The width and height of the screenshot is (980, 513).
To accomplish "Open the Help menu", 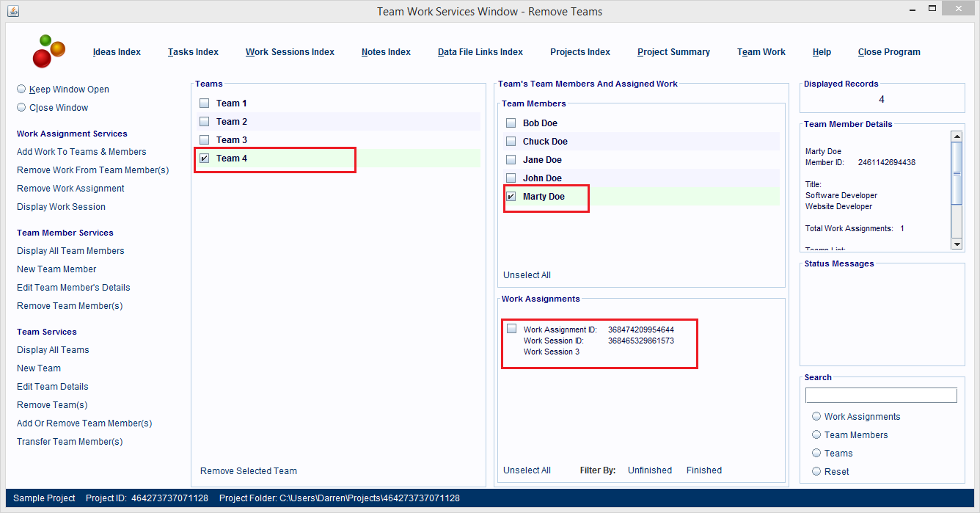I will pyautogui.click(x=822, y=52).
